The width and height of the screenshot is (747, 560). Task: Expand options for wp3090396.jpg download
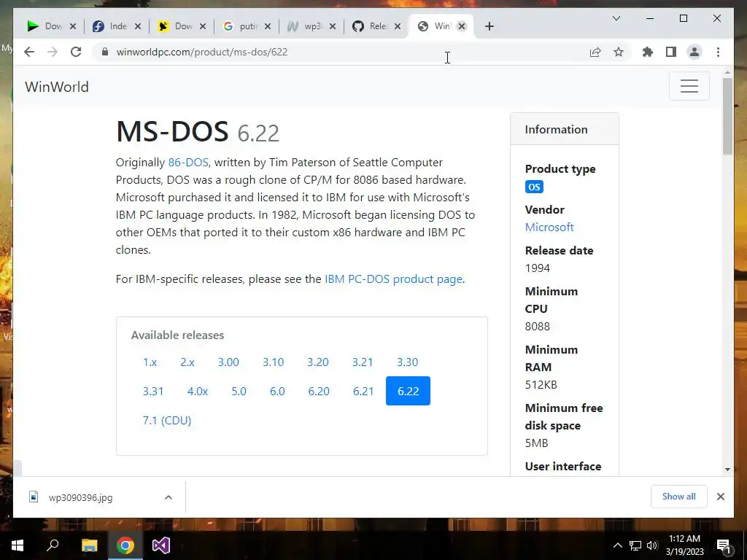coord(169,497)
